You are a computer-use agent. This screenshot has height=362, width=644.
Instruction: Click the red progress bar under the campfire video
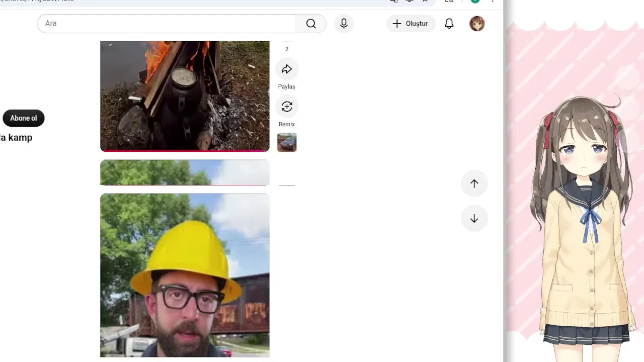(x=185, y=150)
